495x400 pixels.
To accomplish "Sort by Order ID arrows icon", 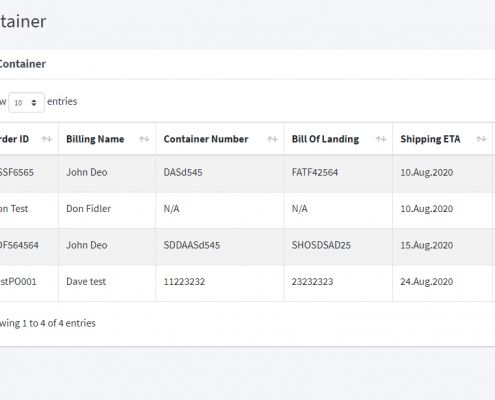I will [47, 139].
